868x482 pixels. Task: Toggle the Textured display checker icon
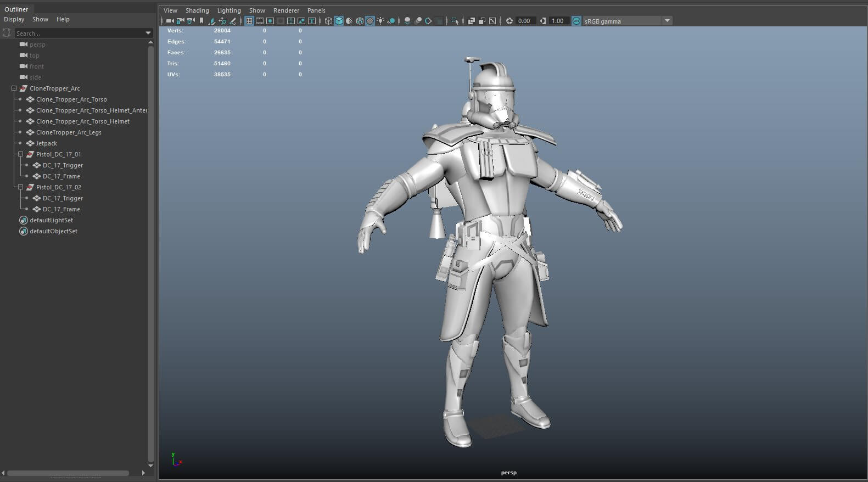pos(370,21)
